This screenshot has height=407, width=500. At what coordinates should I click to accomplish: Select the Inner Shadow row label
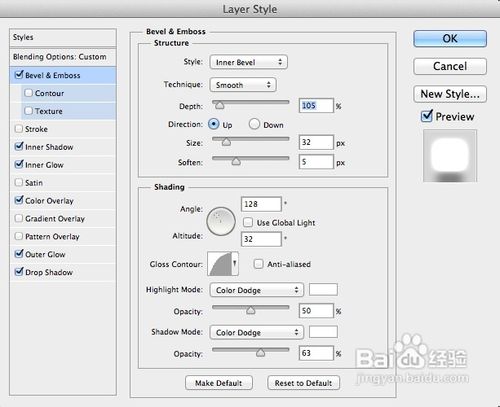(x=49, y=147)
